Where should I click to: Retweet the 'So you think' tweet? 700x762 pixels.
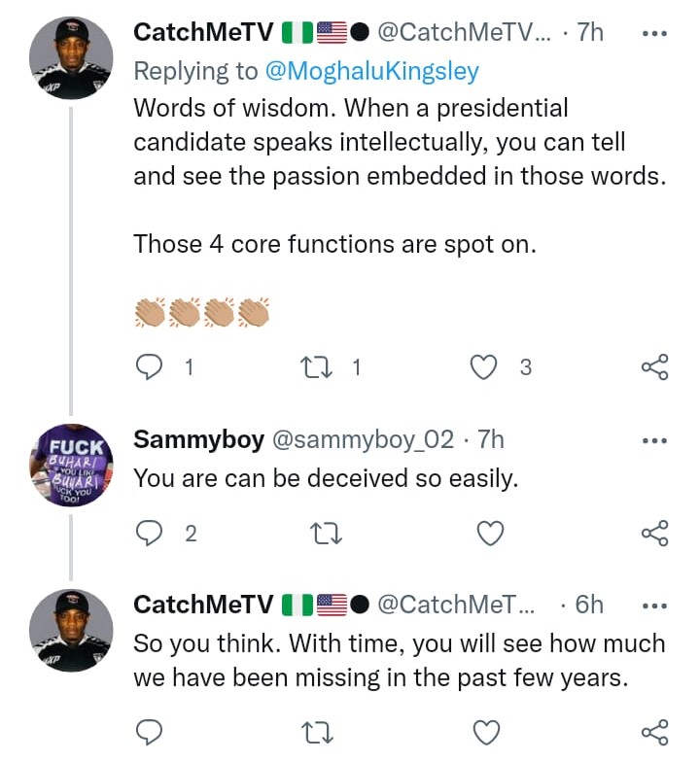(318, 732)
